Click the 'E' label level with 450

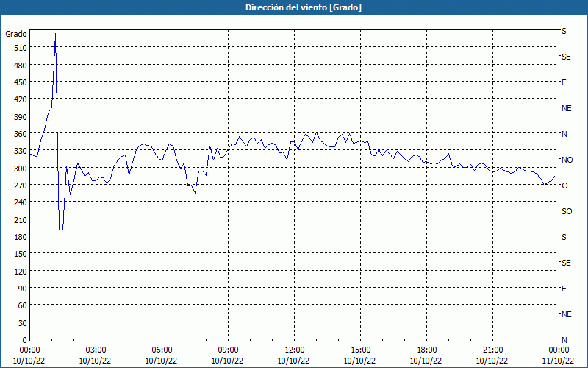(564, 82)
